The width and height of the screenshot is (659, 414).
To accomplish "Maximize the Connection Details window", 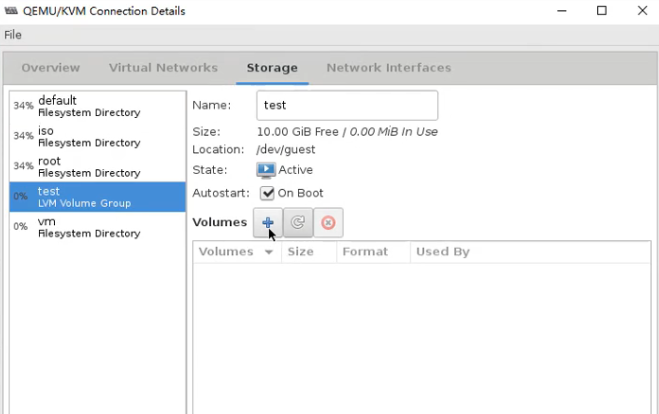I will 602,11.
